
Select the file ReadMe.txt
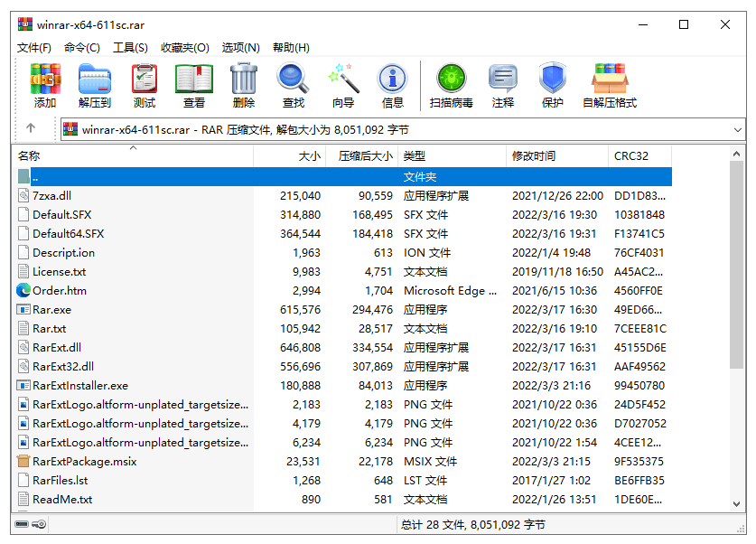point(62,499)
